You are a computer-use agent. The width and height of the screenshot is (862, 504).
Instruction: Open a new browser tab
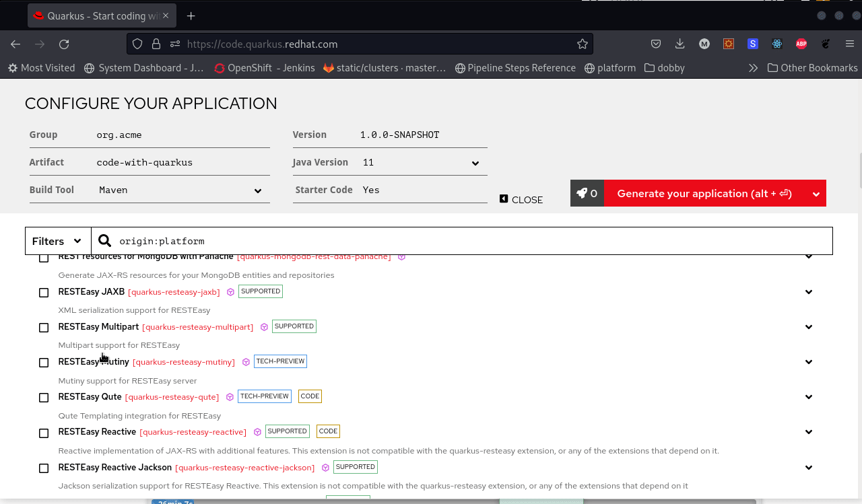click(191, 16)
